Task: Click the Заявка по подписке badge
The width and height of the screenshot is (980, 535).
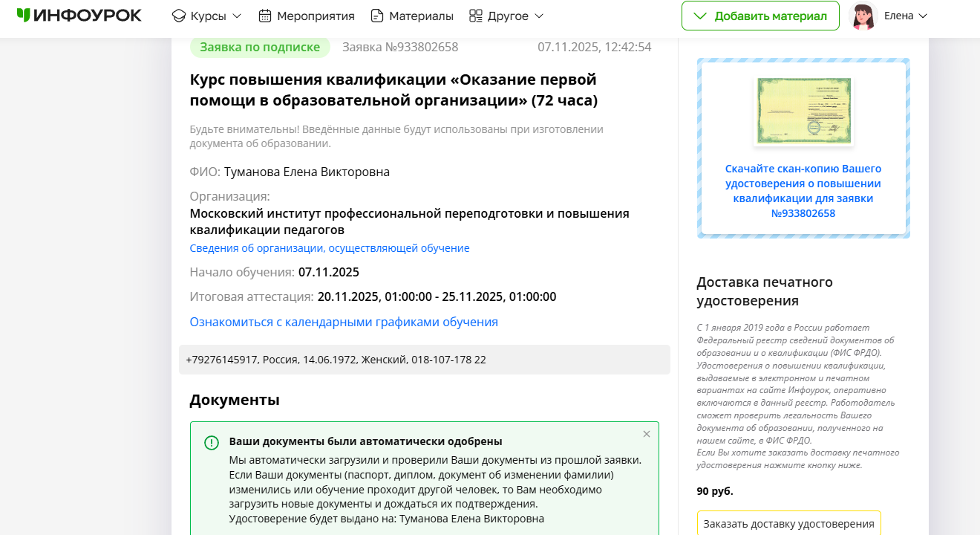Action: 260,47
